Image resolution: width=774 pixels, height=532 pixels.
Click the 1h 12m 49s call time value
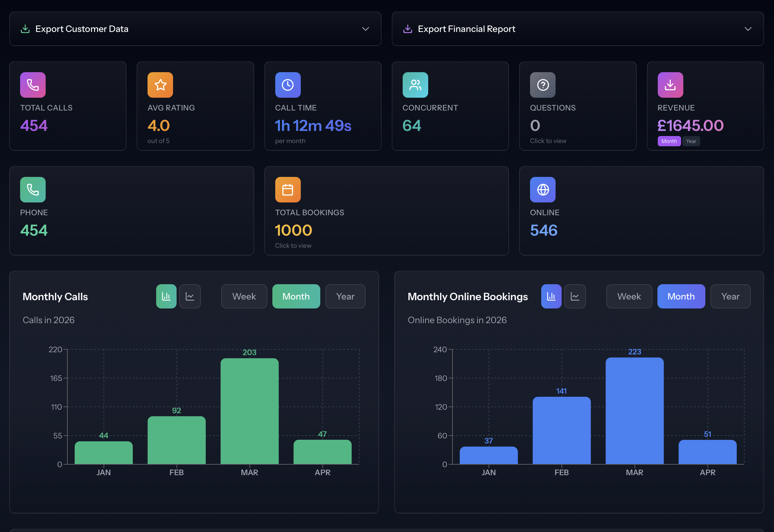pyautogui.click(x=313, y=126)
